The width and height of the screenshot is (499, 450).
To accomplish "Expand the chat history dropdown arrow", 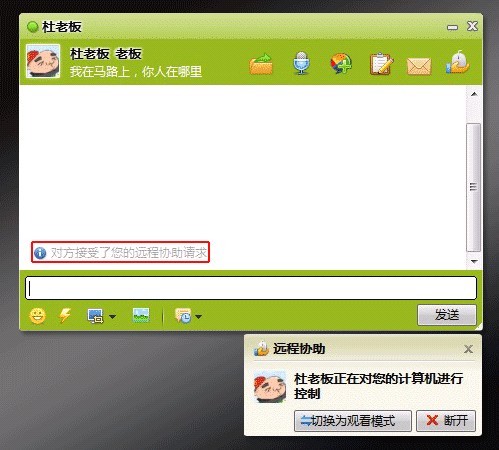I will [199, 316].
